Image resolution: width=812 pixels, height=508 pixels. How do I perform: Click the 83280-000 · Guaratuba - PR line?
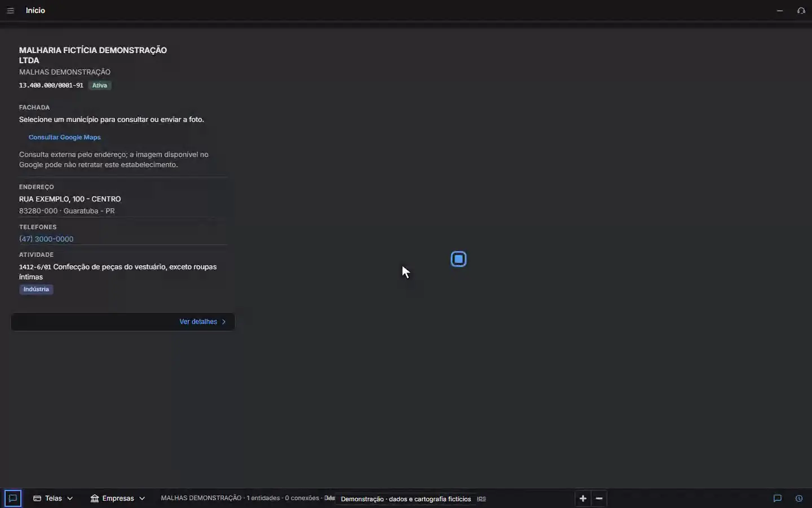click(x=67, y=211)
